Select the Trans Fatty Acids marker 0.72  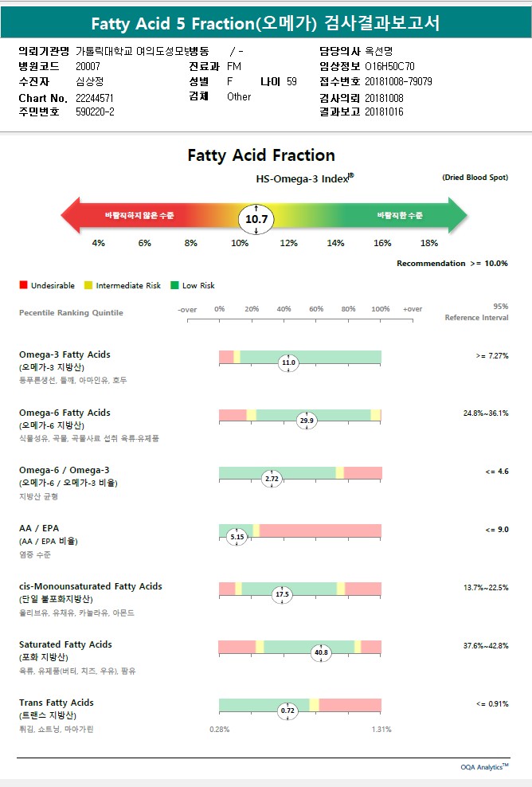coord(288,711)
